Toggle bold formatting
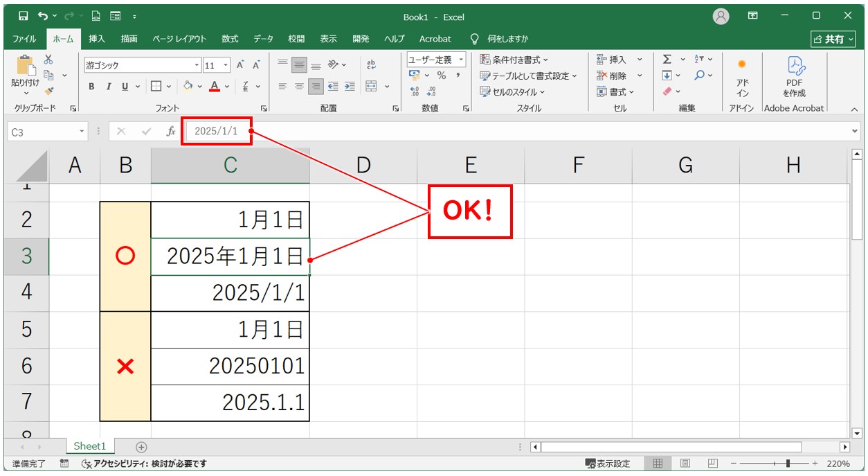The image size is (868, 476). pos(91,87)
